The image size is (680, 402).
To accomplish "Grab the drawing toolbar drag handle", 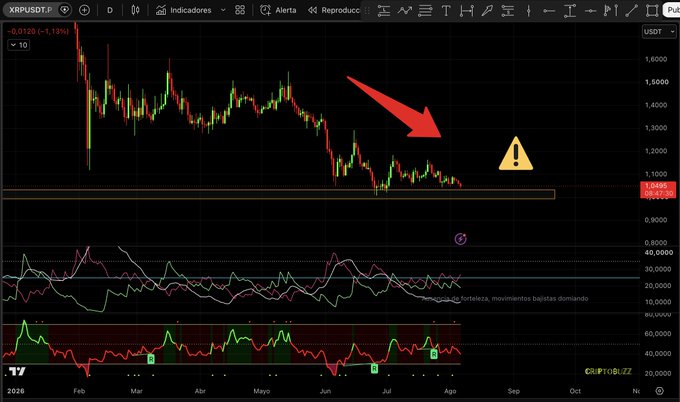I will [x=367, y=10].
